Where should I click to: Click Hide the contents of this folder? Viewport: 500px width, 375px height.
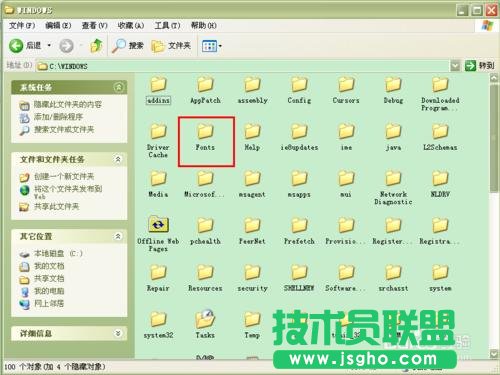coord(61,105)
